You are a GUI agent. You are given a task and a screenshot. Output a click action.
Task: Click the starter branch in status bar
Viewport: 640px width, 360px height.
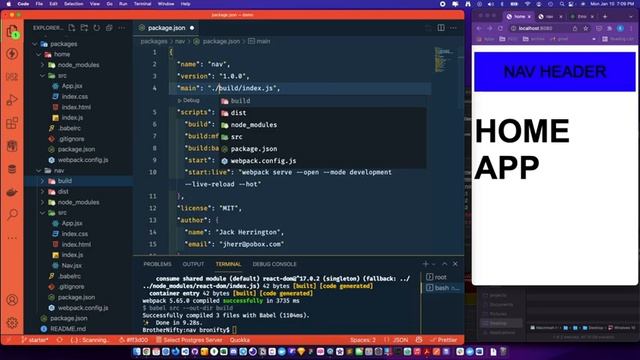pos(35,340)
